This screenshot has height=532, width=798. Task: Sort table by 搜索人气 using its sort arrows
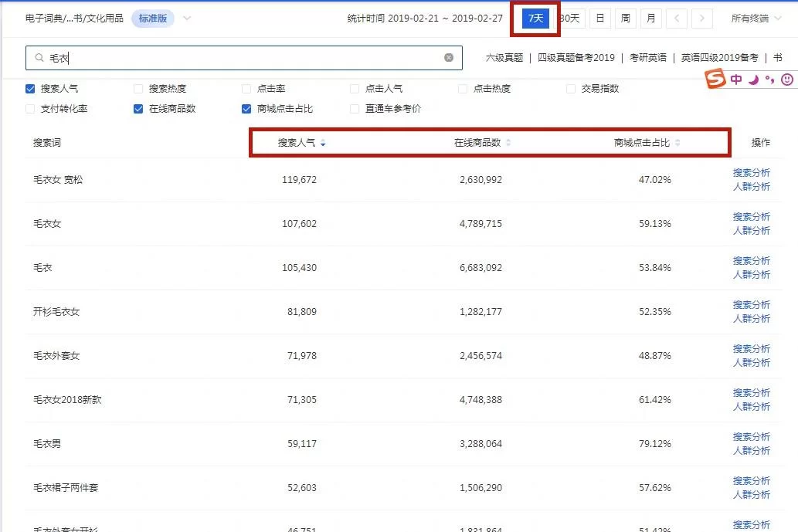(324, 142)
